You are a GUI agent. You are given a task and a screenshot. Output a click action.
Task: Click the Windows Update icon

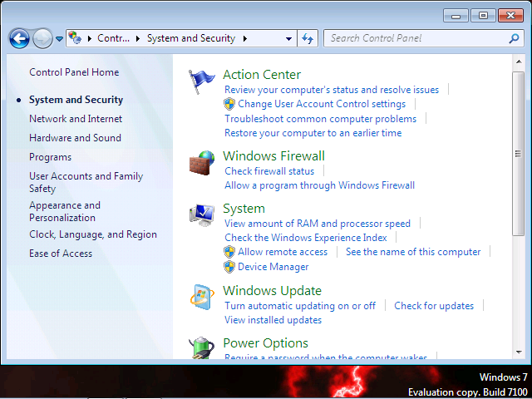pos(202,298)
